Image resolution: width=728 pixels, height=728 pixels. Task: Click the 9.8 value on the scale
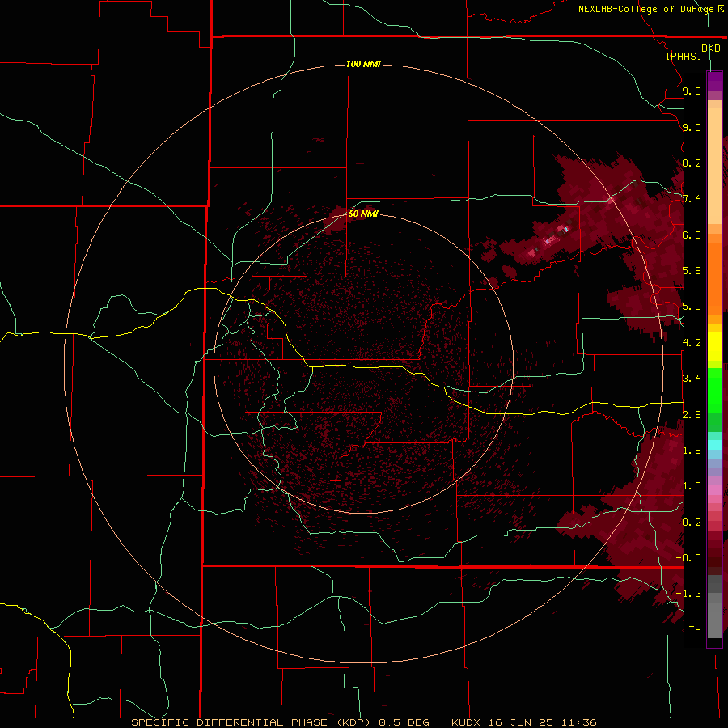(x=692, y=91)
